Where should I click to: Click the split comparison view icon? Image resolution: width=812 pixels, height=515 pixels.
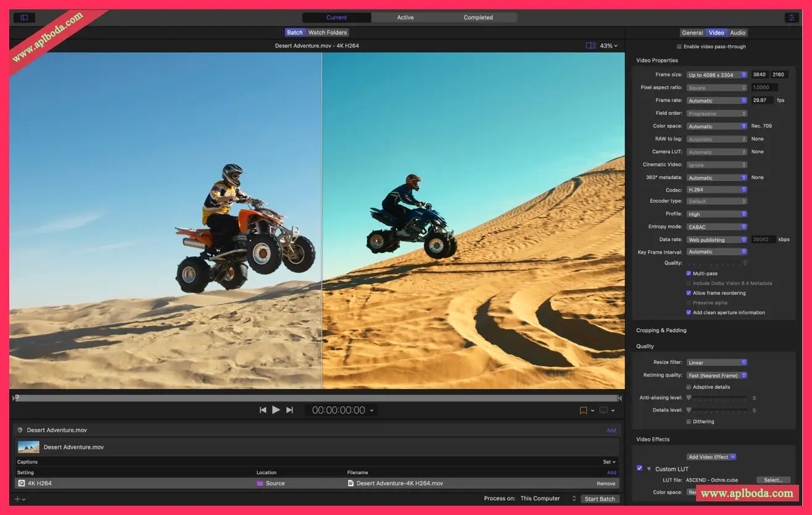590,46
